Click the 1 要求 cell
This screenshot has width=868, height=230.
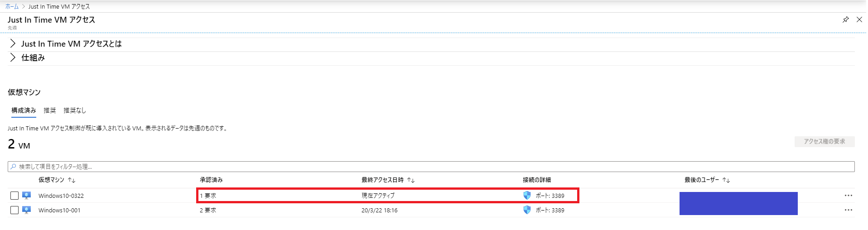[208, 196]
